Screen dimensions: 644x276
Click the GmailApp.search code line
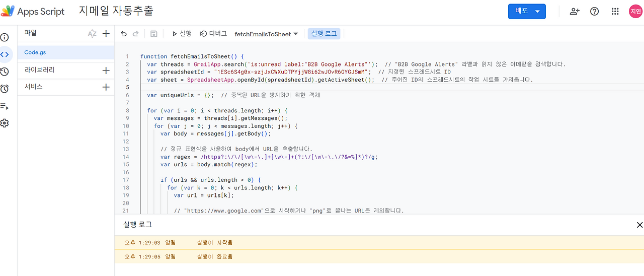coord(356,64)
